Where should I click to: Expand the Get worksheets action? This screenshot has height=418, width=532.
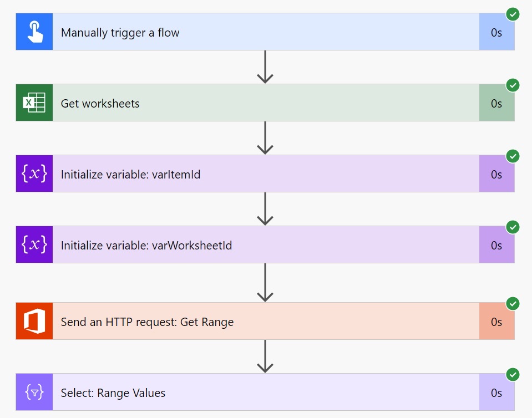tap(266, 103)
